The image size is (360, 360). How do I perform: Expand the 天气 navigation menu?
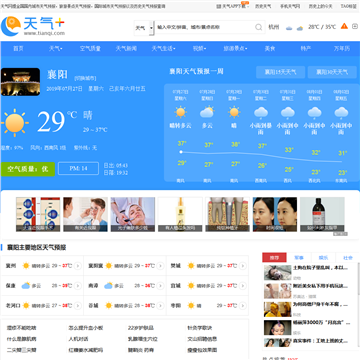56,49
